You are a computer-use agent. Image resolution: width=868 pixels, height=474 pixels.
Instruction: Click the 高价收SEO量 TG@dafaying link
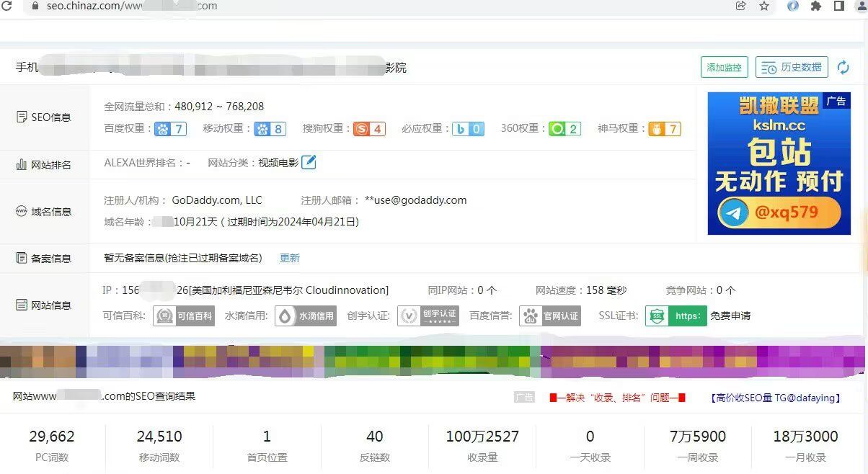776,397
